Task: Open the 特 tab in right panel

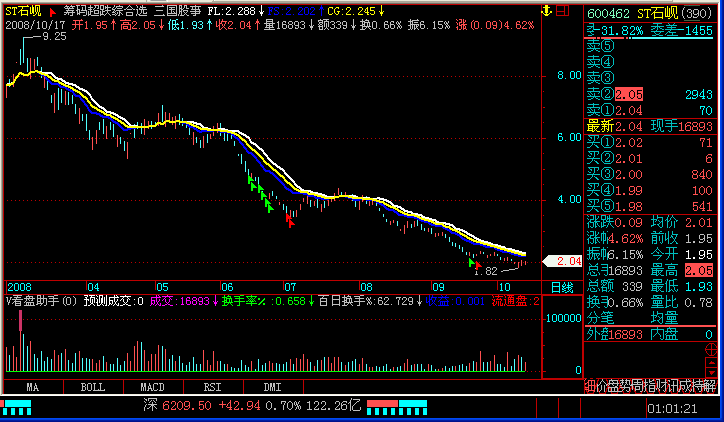Action: pyautogui.click(x=698, y=386)
